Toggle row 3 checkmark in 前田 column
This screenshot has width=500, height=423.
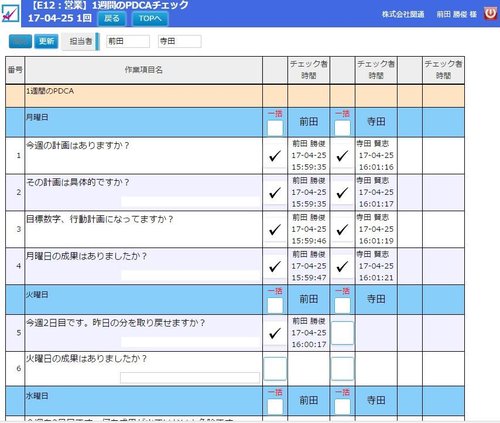[x=275, y=230]
